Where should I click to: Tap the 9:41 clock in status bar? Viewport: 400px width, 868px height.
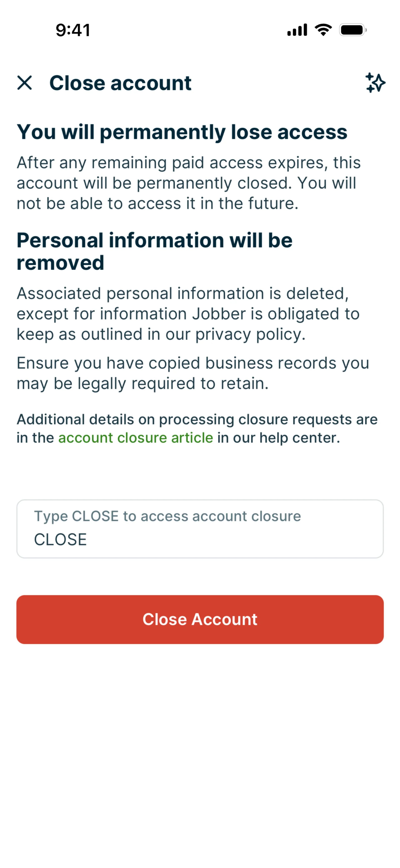(x=73, y=30)
